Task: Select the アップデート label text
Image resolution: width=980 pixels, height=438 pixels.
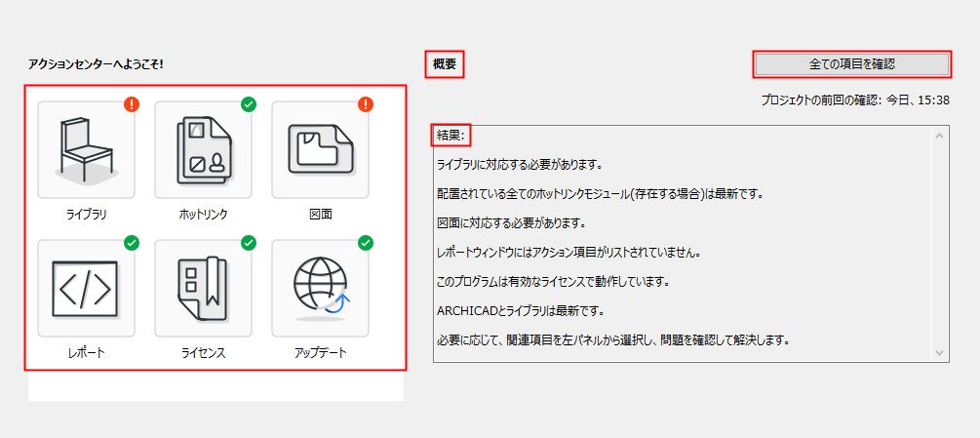Action: pos(321,353)
